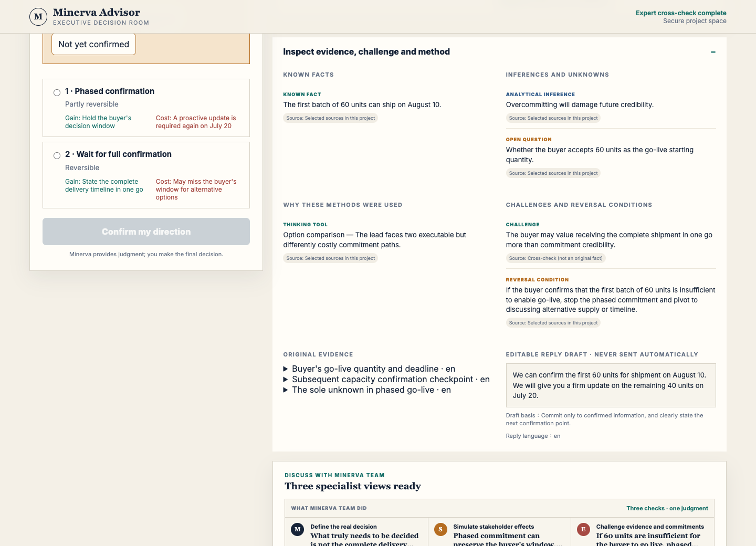
Task: Expand Buyer's go-live quantity and deadline evidence
Action: pos(369,369)
